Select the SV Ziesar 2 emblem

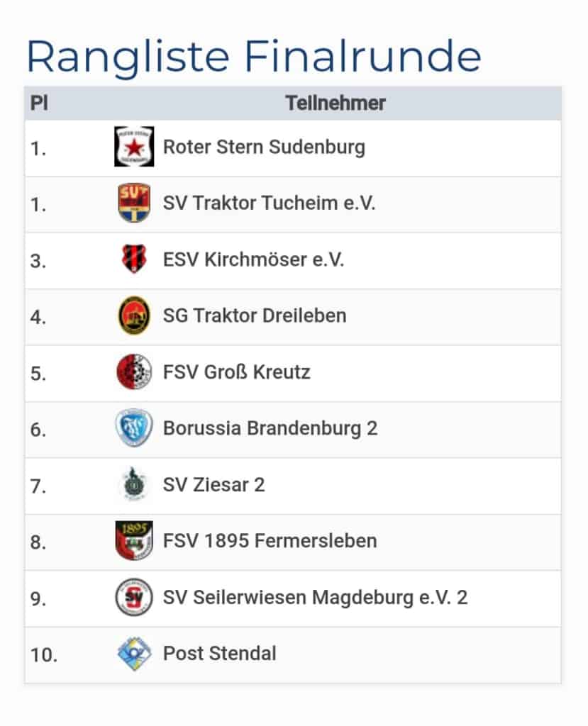134,484
